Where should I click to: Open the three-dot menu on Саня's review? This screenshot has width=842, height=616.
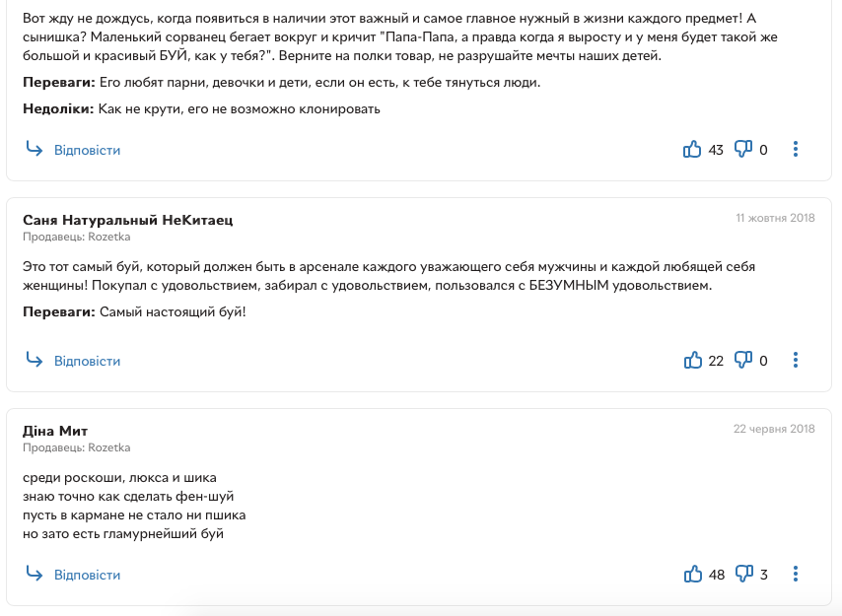tap(796, 360)
